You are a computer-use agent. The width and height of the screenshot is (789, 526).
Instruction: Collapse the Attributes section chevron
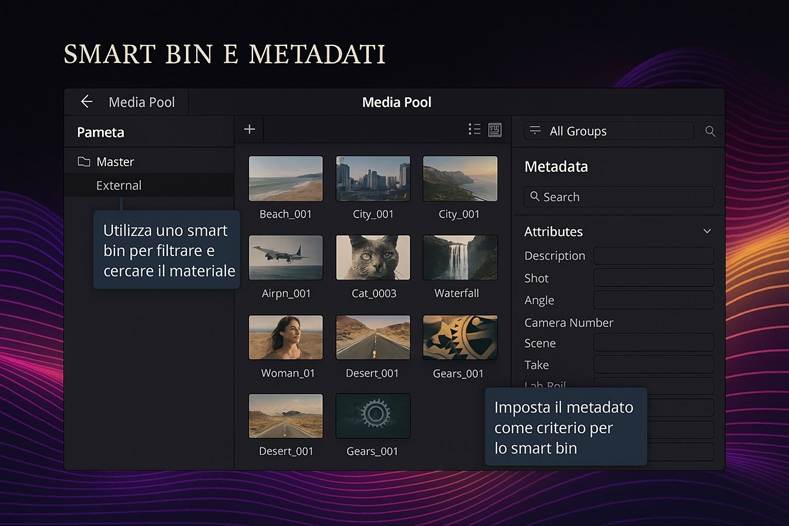(707, 231)
